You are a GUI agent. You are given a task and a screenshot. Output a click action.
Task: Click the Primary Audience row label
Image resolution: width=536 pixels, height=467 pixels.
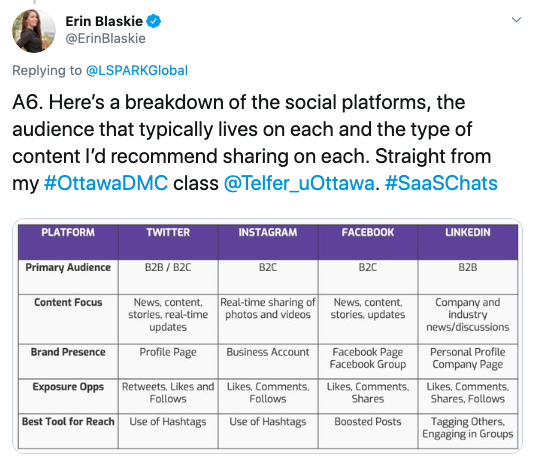68,267
